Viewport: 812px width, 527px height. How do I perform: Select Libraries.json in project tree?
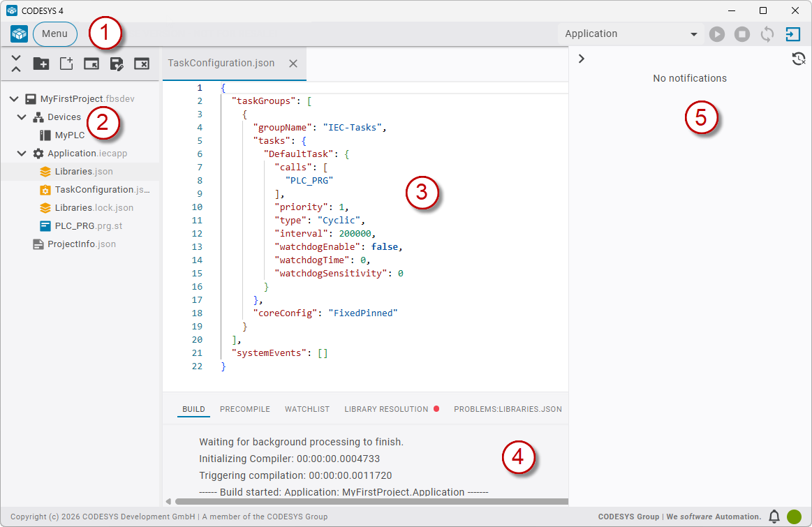click(84, 171)
